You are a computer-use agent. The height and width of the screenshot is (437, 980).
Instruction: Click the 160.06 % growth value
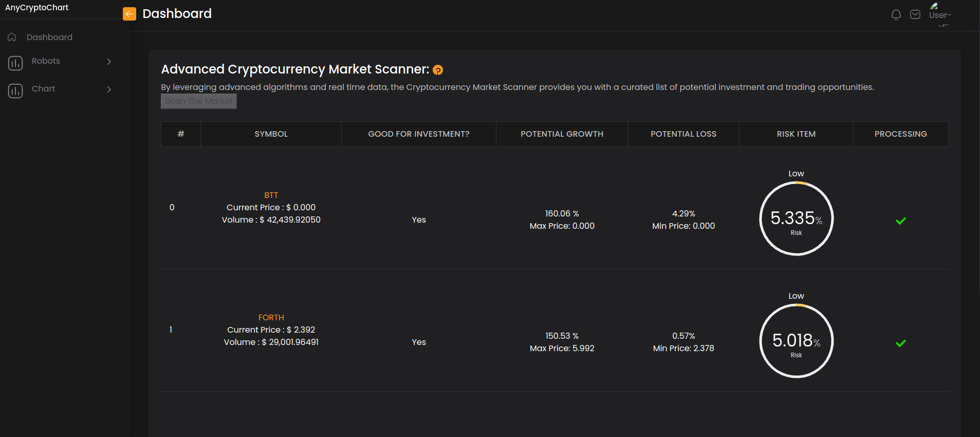point(562,213)
